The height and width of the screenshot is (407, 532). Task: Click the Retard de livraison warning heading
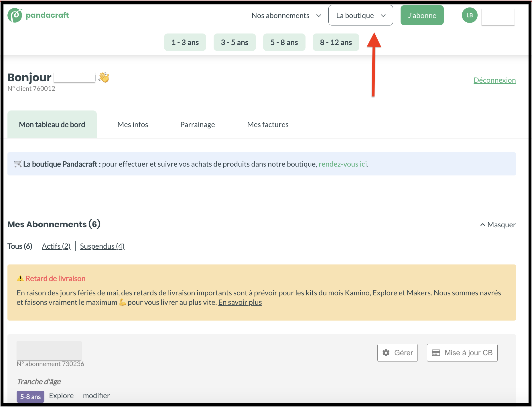point(56,278)
